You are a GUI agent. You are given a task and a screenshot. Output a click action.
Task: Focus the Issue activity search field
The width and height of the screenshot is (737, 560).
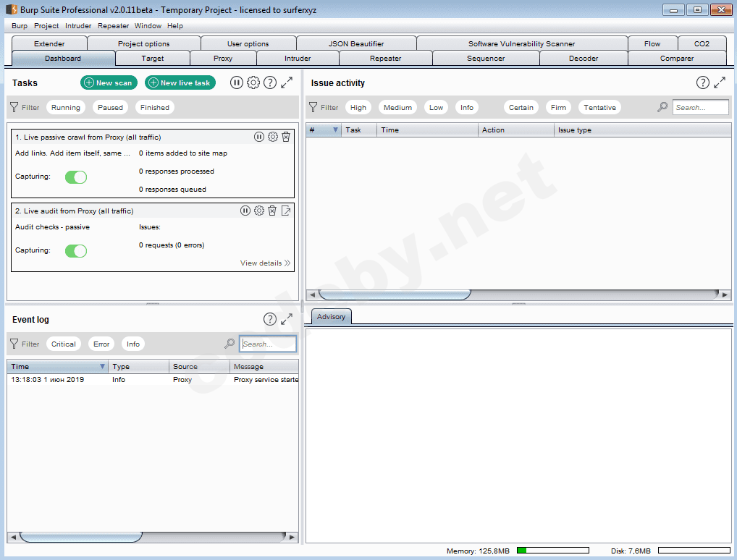[x=700, y=107]
